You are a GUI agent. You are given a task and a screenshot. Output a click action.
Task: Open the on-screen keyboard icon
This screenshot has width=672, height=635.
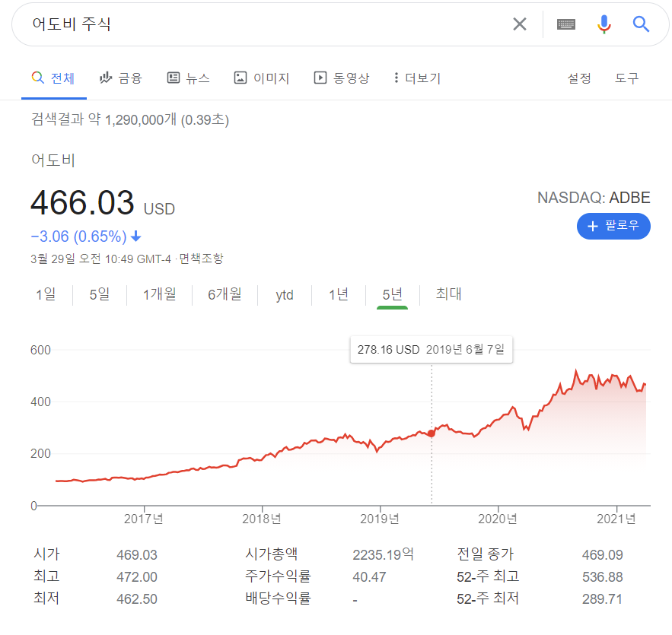point(565,24)
